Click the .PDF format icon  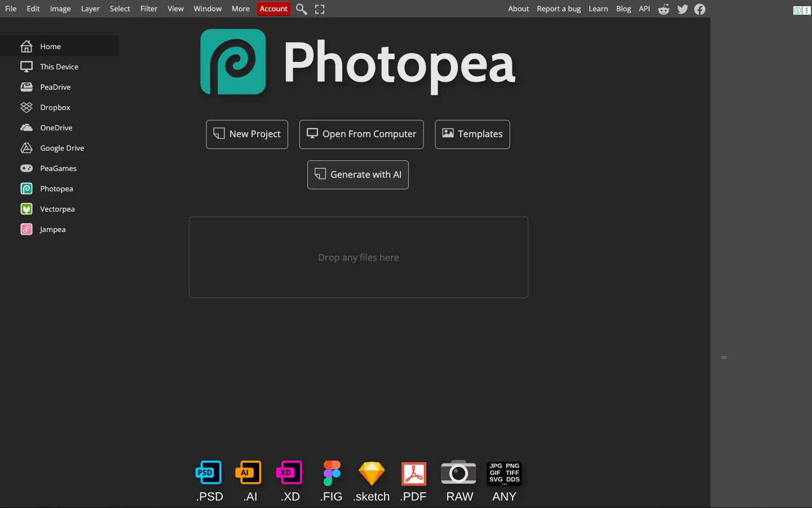(x=414, y=474)
